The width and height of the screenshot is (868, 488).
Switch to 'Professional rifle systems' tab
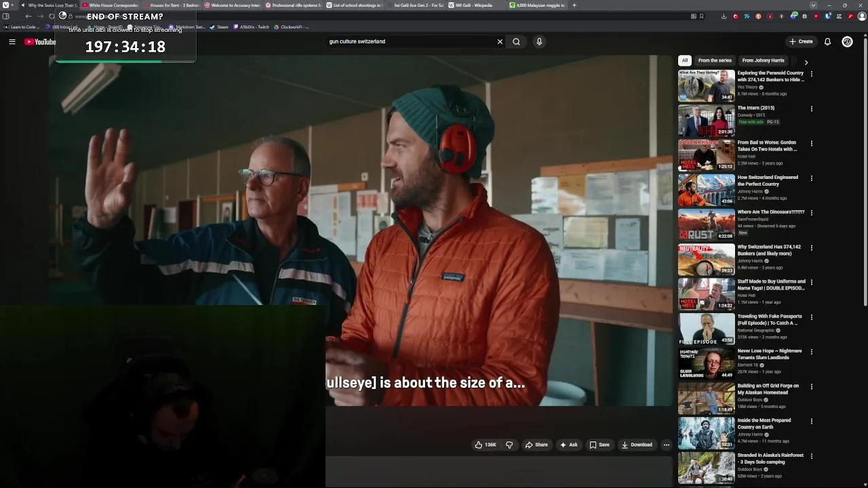tap(293, 5)
